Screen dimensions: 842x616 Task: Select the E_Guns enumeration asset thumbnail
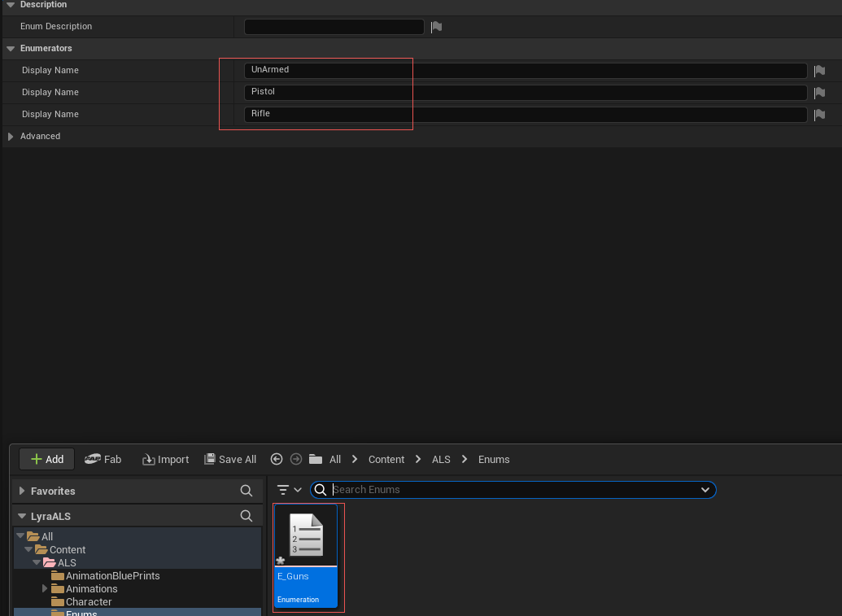(306, 535)
